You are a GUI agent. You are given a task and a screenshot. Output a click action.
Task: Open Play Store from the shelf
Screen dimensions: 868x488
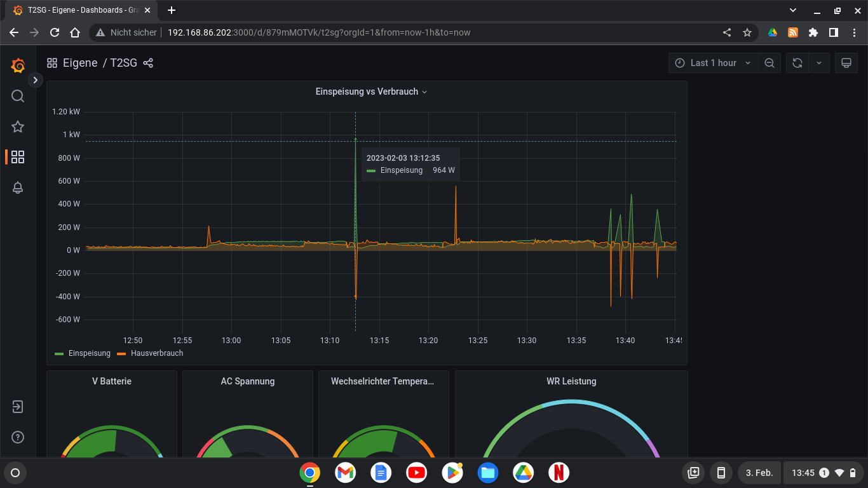pos(452,473)
